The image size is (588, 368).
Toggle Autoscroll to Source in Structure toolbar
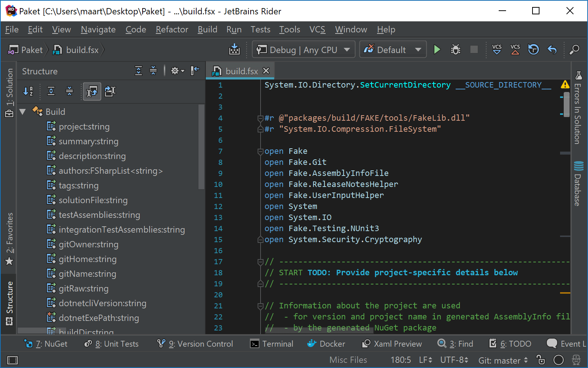[110, 92]
